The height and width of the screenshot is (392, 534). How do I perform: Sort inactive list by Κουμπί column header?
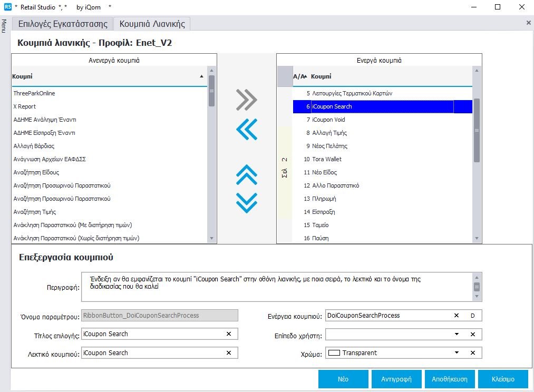point(105,76)
